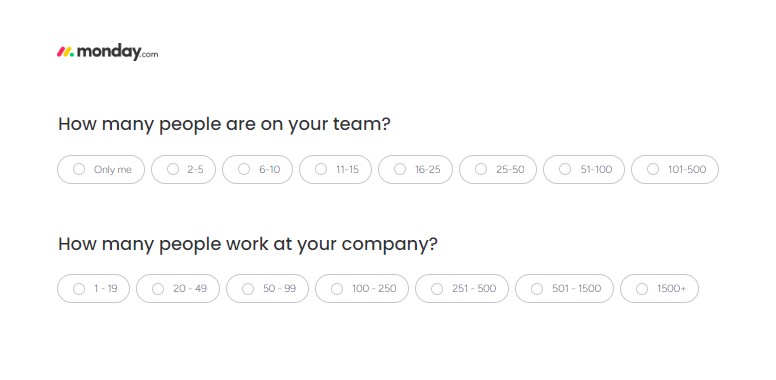
Task: Pick the 50 - 99 company option
Action: coord(268,288)
